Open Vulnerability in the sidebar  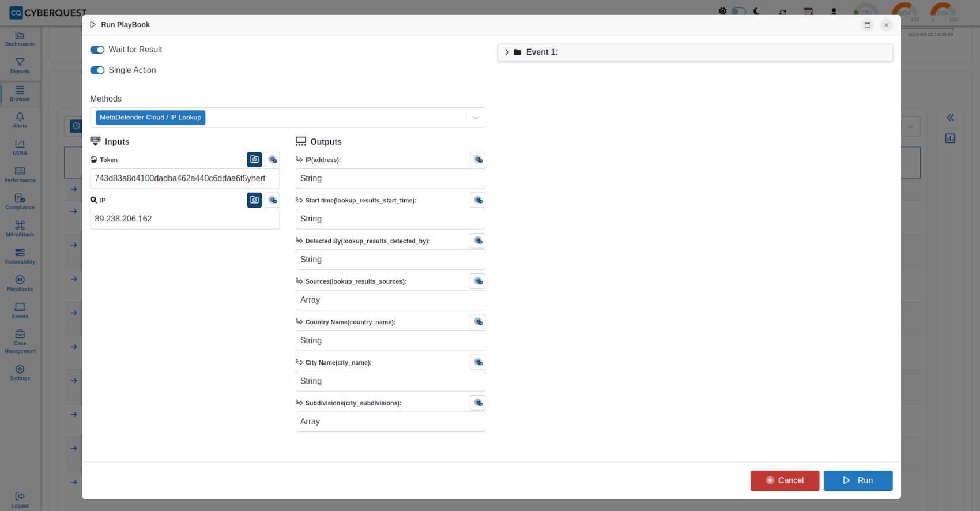[20, 257]
